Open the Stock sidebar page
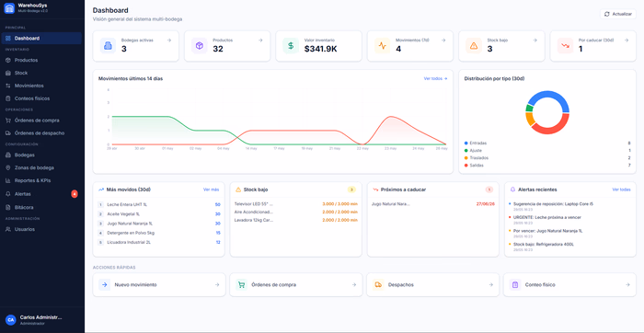Viewport: 644px width, 333px height. pos(42,73)
